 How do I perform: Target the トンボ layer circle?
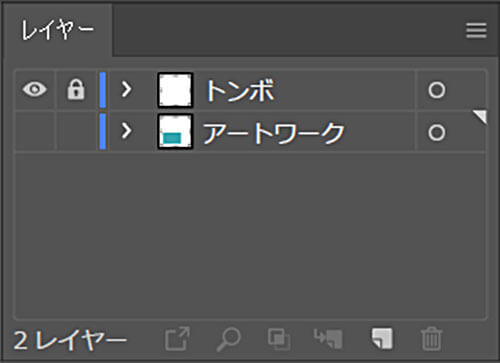(x=437, y=90)
